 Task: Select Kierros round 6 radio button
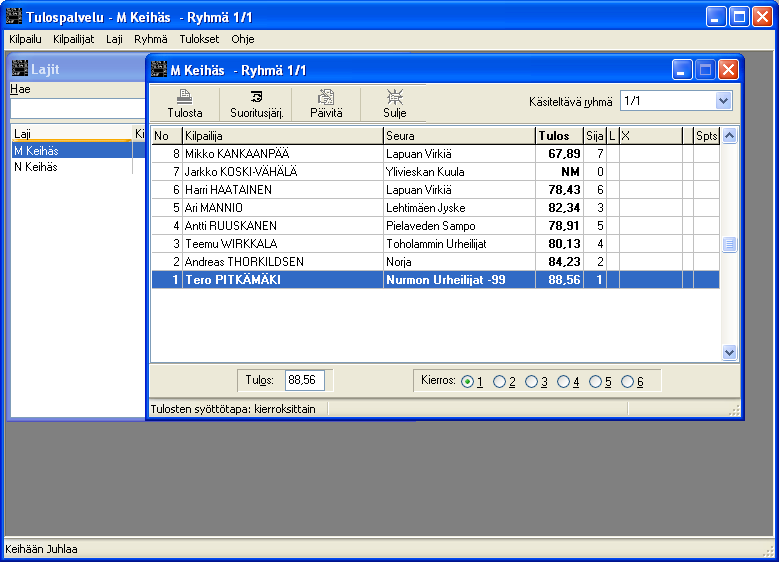pos(627,382)
